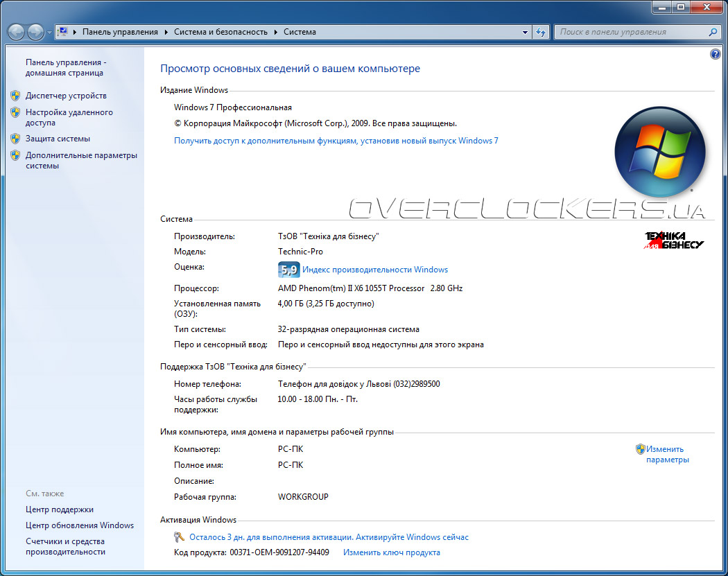The height and width of the screenshot is (576, 728).
Task: Click the magnifier search icon
Action: tap(713, 32)
